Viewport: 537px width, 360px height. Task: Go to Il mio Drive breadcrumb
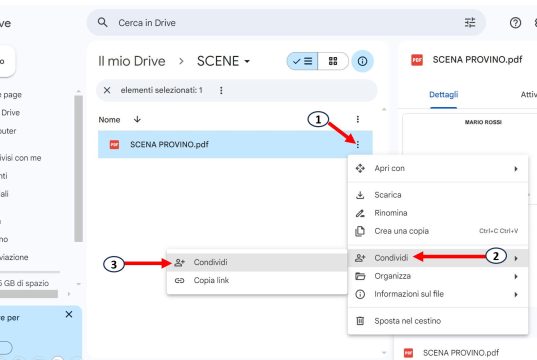132,61
